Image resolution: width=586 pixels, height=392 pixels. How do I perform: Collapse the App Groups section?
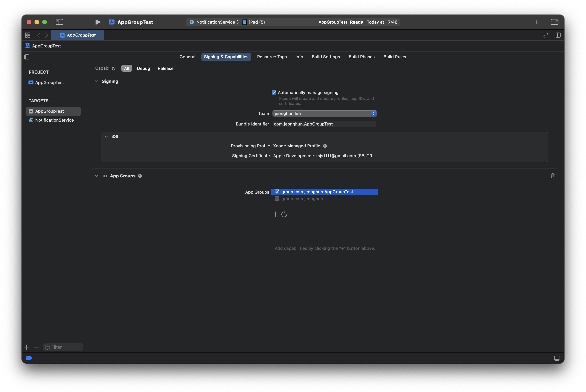coord(97,176)
